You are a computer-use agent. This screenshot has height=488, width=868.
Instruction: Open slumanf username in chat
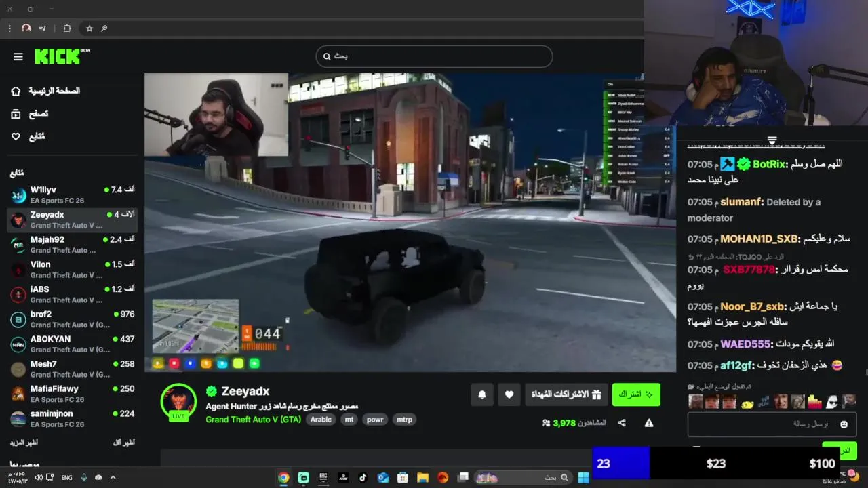tap(741, 202)
